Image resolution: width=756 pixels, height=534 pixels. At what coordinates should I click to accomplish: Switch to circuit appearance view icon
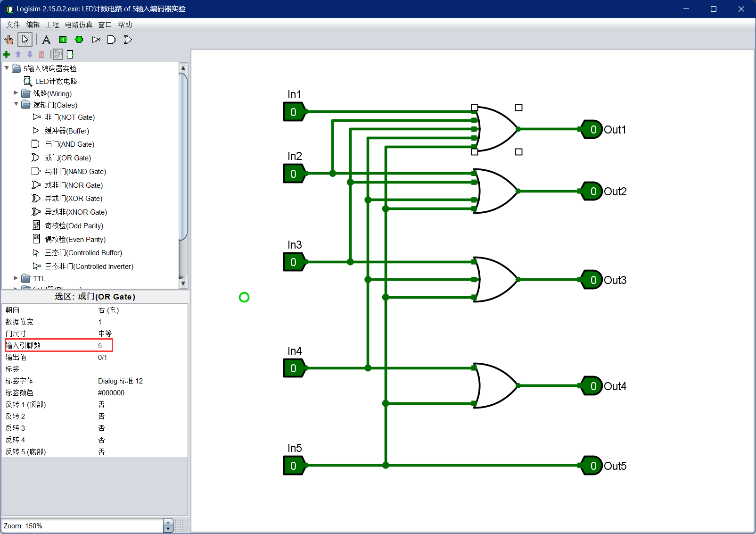pos(70,54)
